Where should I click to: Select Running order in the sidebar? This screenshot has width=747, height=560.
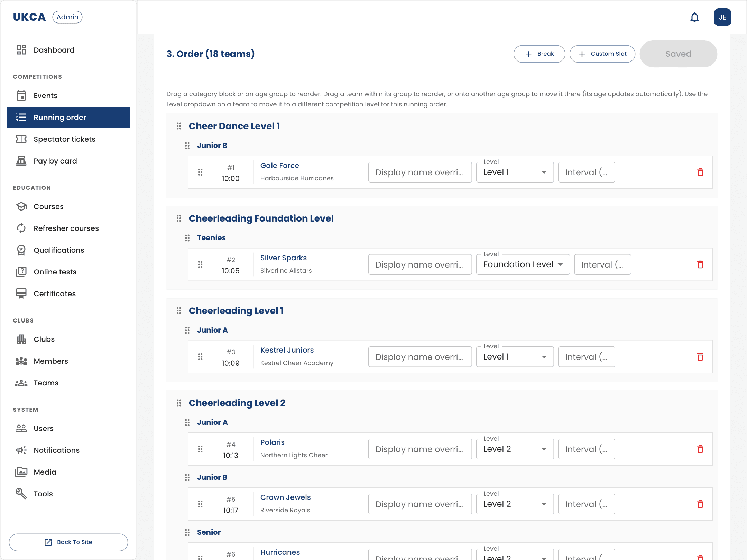click(x=68, y=118)
